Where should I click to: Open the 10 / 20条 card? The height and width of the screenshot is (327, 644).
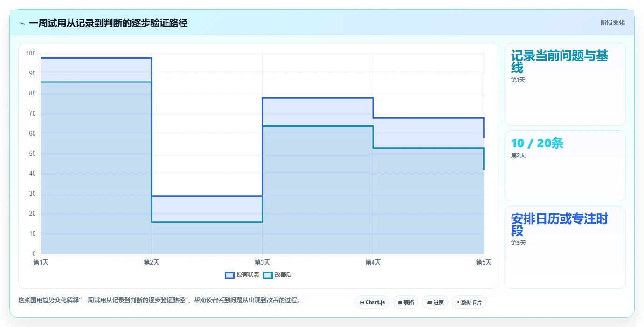point(565,166)
